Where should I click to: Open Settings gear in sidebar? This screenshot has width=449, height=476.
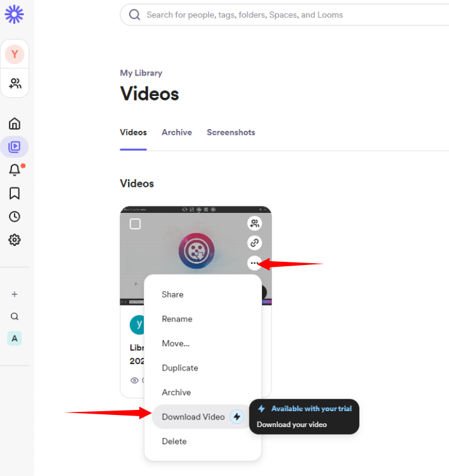click(x=15, y=240)
